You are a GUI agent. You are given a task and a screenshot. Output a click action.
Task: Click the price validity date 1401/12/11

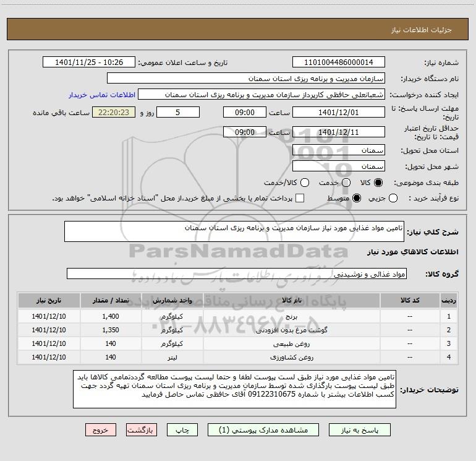tap(339, 132)
